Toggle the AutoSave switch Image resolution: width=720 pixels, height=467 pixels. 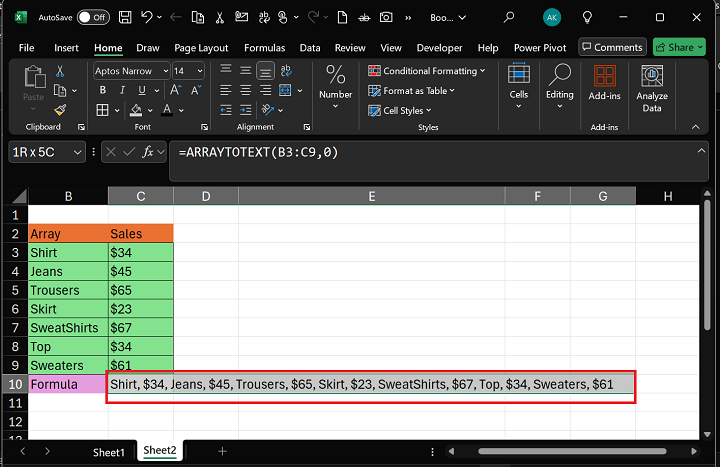93,17
